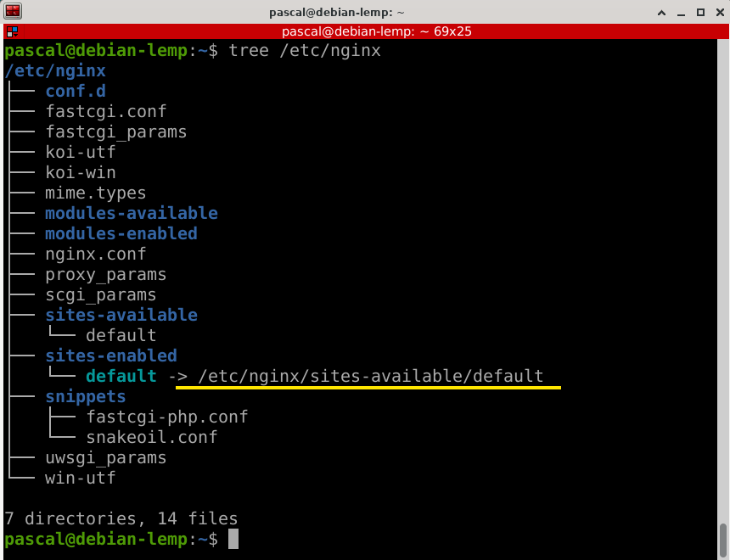Click the symlink target '/etc/nginx/sites-available/default'
The height and width of the screenshot is (560, 730).
pos(371,376)
